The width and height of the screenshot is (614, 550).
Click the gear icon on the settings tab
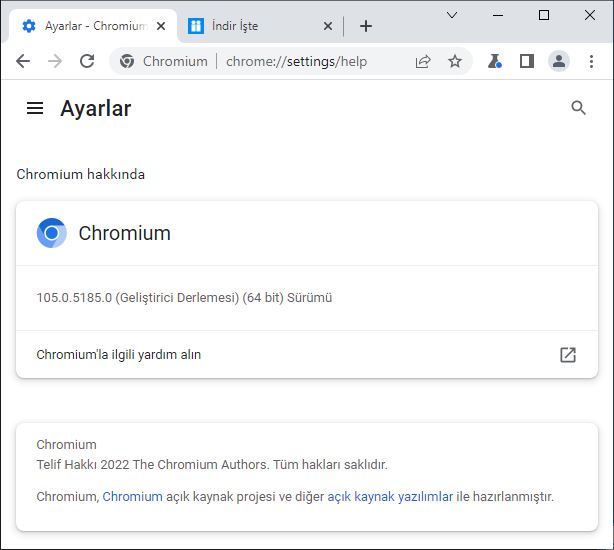(x=29, y=26)
